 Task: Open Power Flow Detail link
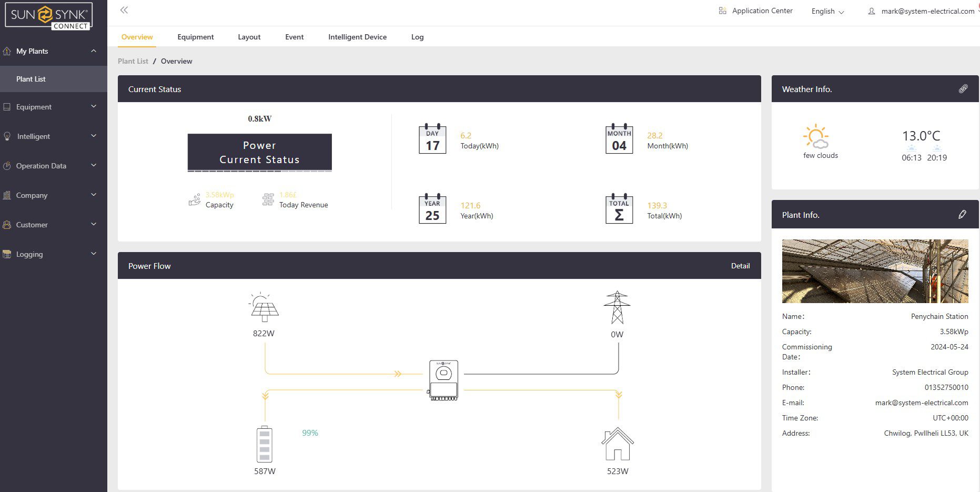point(740,266)
